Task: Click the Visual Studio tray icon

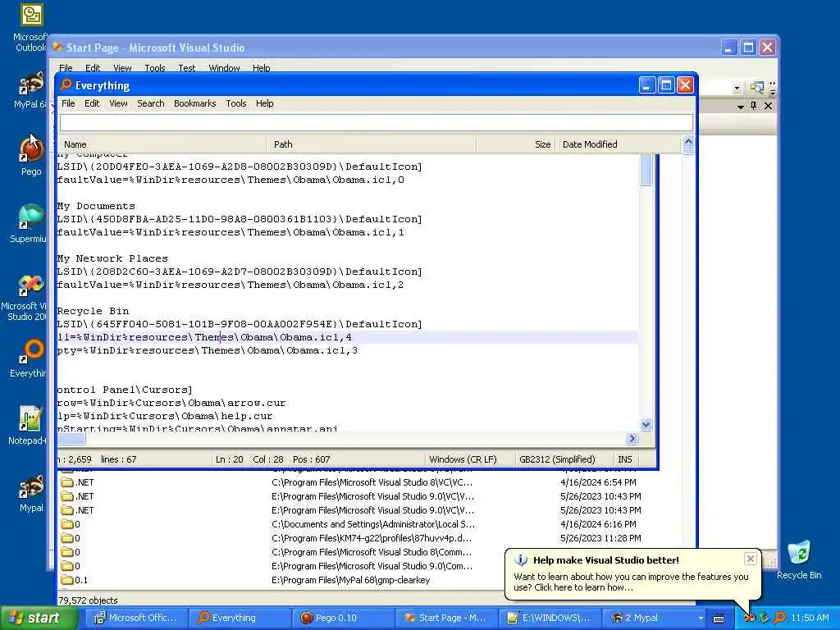Action: pyautogui.click(x=749, y=618)
